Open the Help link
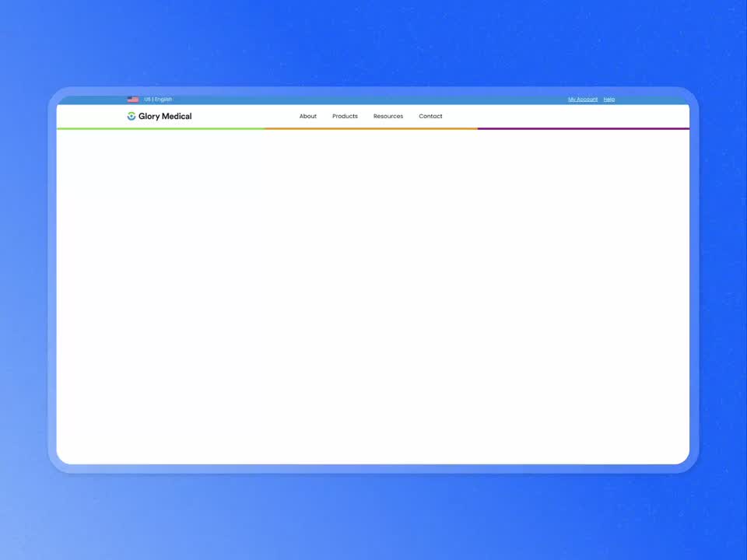The height and width of the screenshot is (560, 747). pos(608,100)
